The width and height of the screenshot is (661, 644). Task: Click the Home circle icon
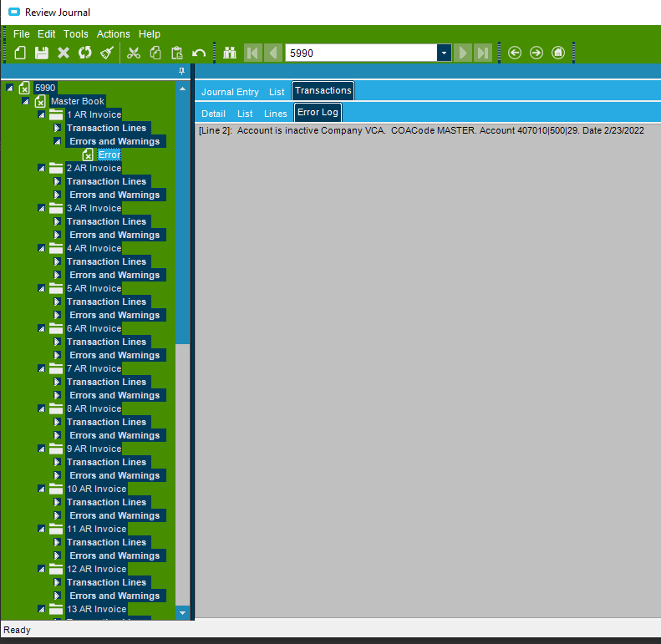coord(558,53)
